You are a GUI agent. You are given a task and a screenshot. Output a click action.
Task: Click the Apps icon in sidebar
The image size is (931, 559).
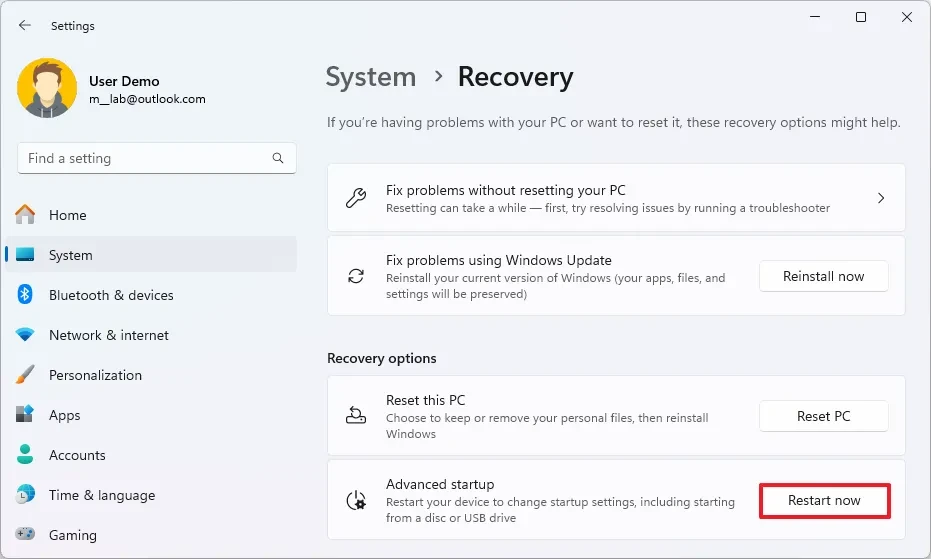(x=25, y=414)
